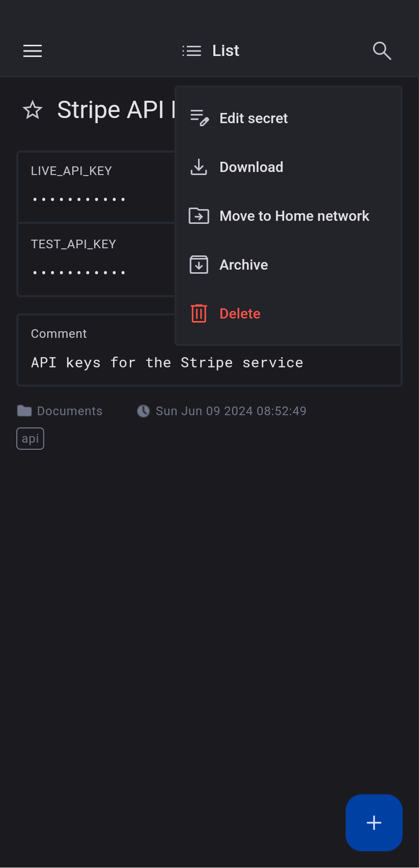Click the api tag chip
The image size is (419, 868).
(x=31, y=439)
